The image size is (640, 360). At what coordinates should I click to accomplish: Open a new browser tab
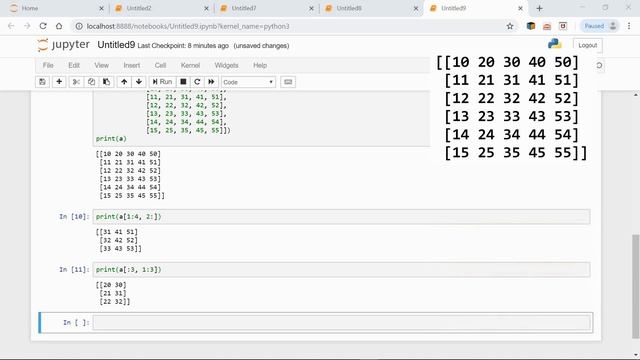(x=540, y=8)
